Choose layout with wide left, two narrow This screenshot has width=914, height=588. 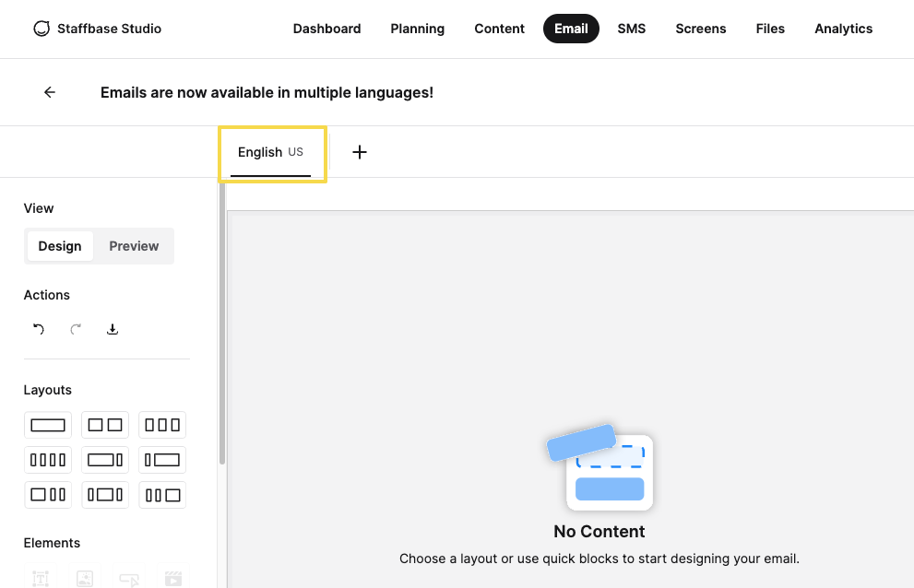pos(48,495)
